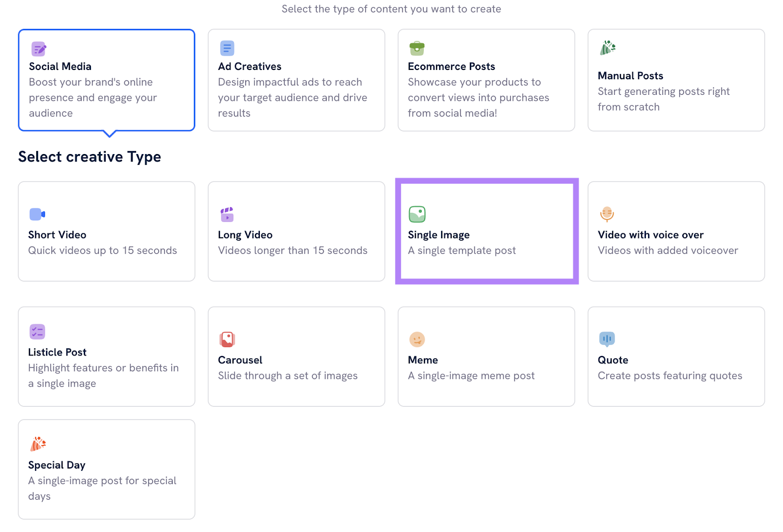The height and width of the screenshot is (532, 783).
Task: Click the Short Video camera icon
Action: click(37, 214)
